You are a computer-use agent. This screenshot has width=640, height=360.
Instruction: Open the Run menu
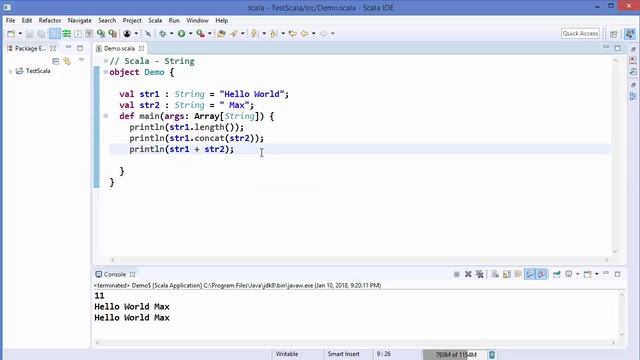174,20
